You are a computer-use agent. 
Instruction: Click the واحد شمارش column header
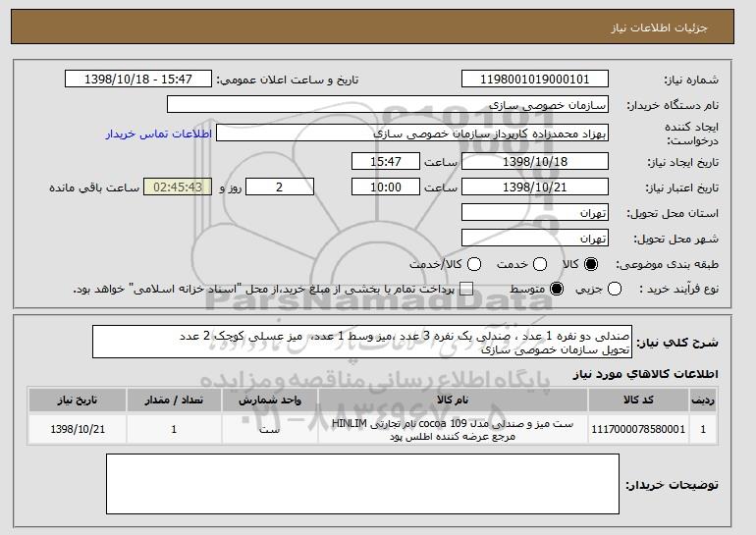270,401
